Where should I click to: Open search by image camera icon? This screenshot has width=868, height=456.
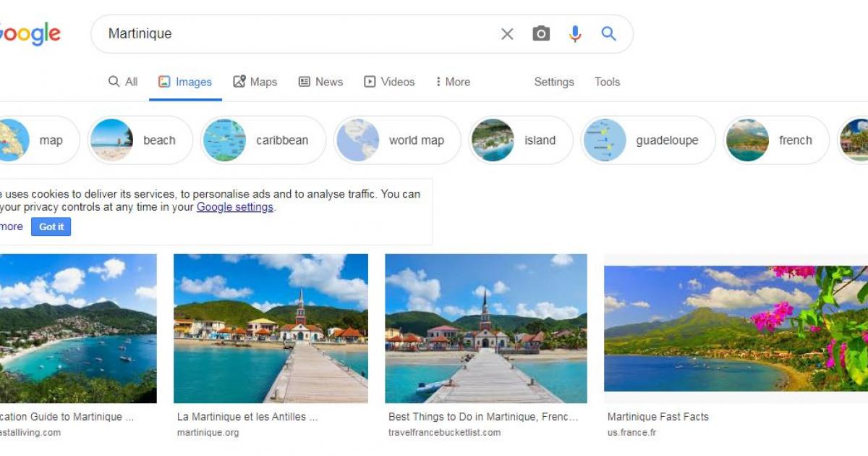(x=541, y=34)
